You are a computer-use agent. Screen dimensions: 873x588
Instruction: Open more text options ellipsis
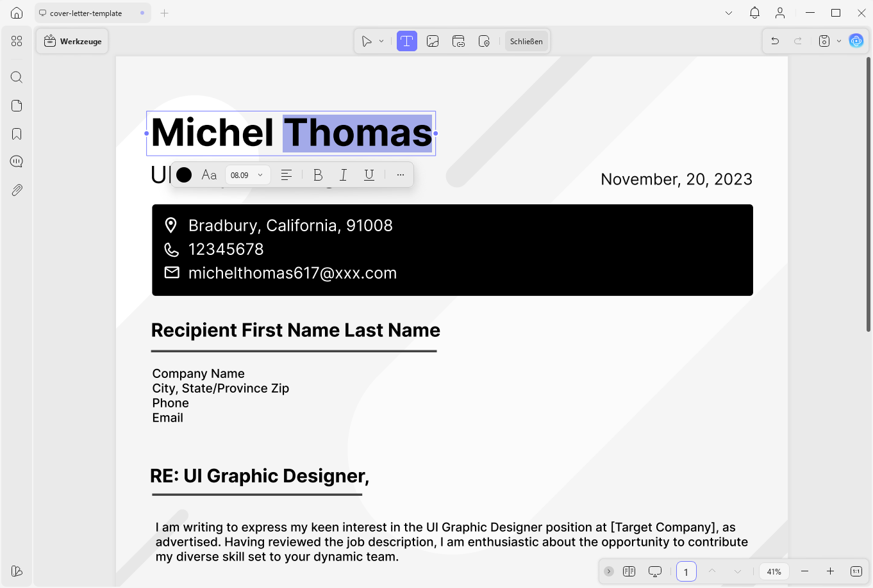tap(401, 175)
